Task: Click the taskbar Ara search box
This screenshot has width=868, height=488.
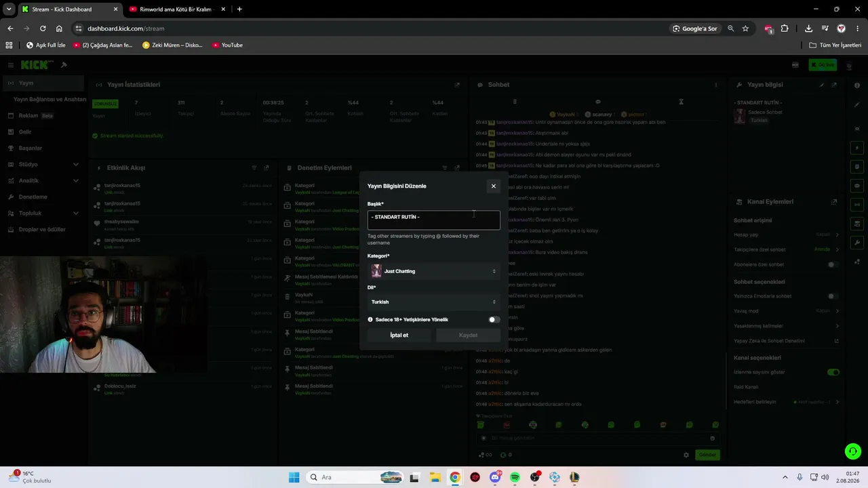Action: pos(355,477)
